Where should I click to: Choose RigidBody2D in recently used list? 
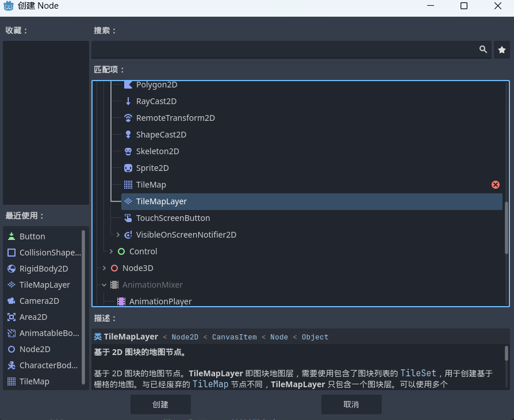tap(44, 269)
